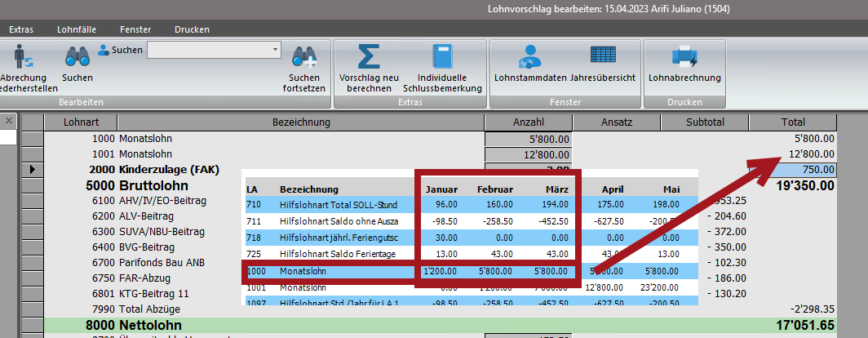Select the row marker arrow beside Kinderzulage
This screenshot has height=338, width=868.
[32, 170]
